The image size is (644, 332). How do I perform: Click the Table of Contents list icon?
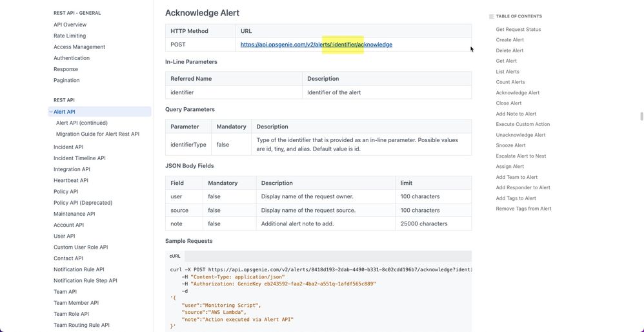(492, 16)
